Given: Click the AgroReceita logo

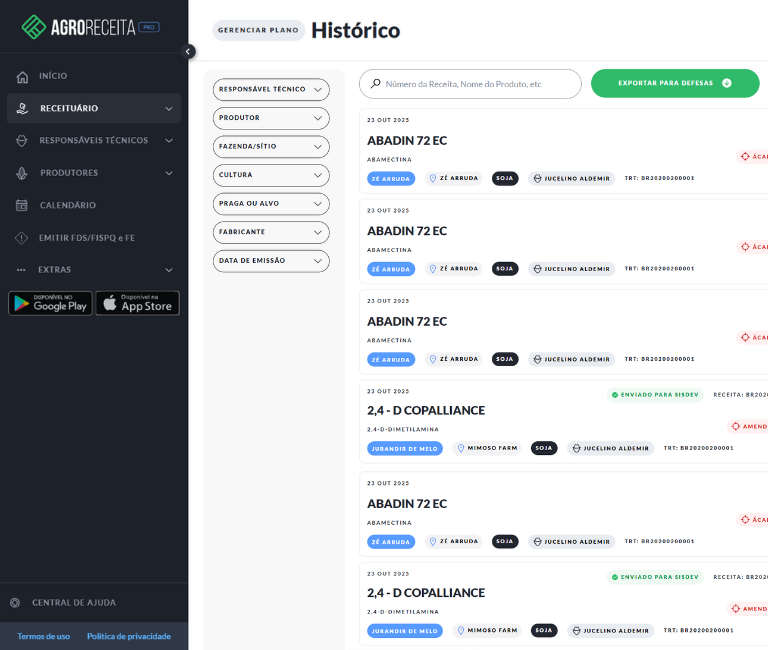Looking at the screenshot, I should (x=90, y=27).
